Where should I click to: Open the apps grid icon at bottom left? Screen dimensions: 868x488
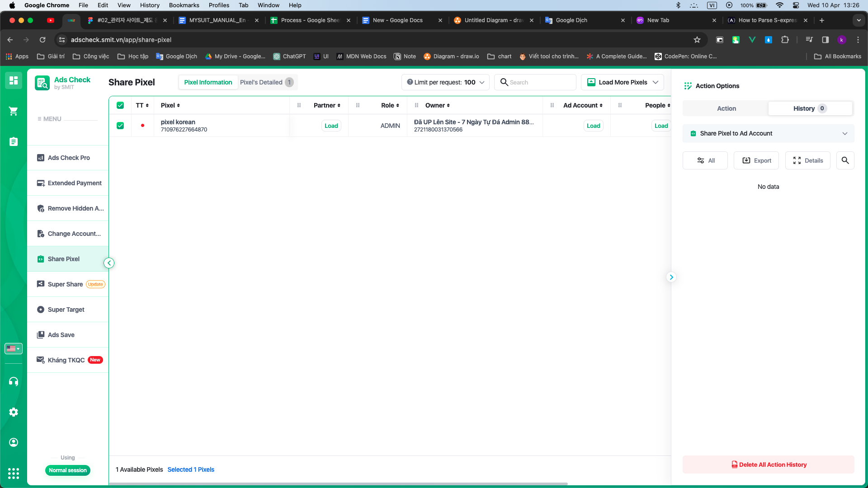point(14,473)
